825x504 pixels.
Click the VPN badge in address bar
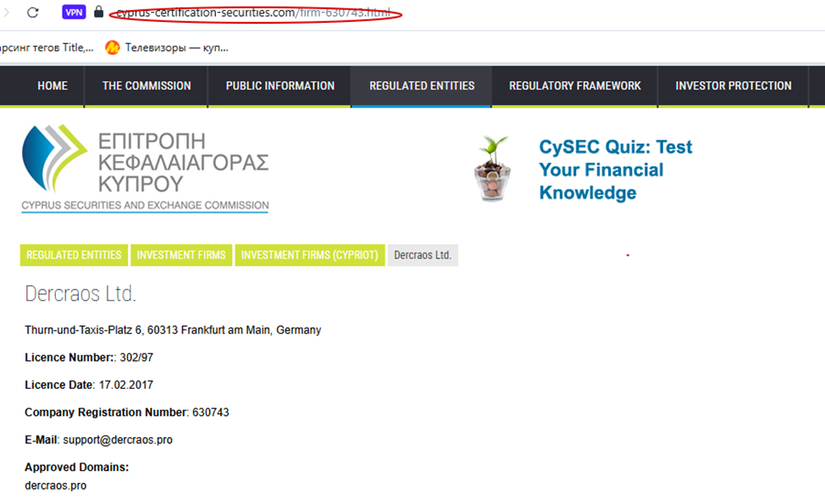(74, 12)
